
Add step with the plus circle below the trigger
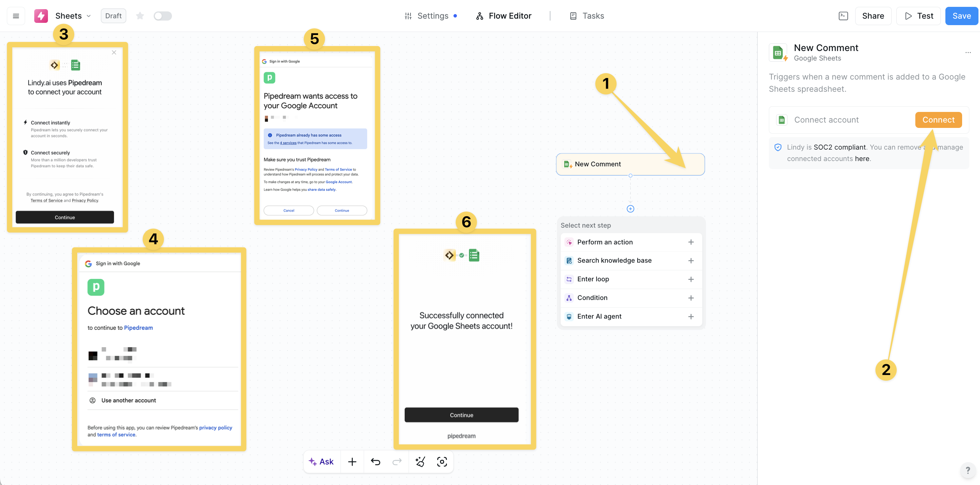click(630, 209)
